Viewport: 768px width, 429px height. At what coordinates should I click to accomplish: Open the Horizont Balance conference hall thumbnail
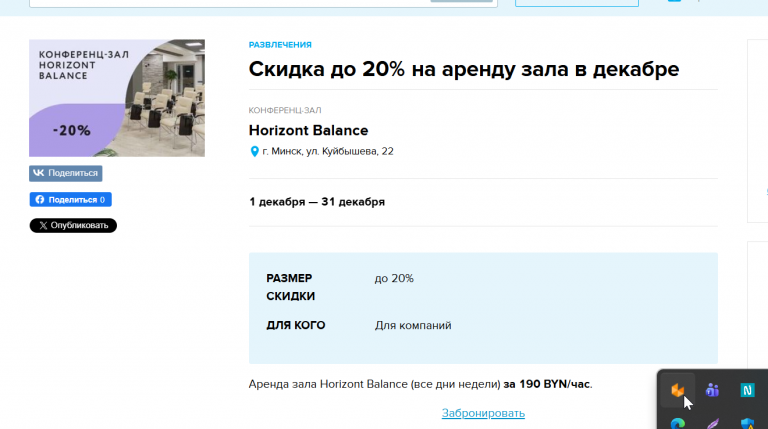(x=117, y=98)
